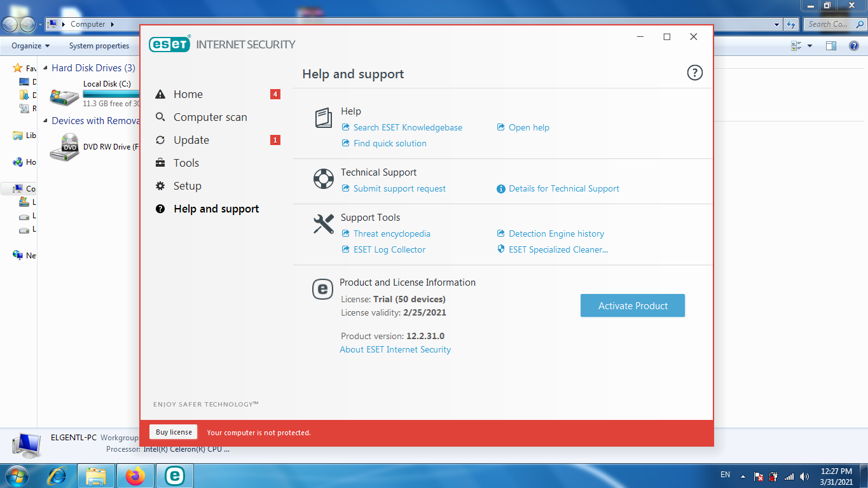Viewport: 868px width, 488px height.
Task: Minimize the ESET Internet Security window
Action: (640, 37)
